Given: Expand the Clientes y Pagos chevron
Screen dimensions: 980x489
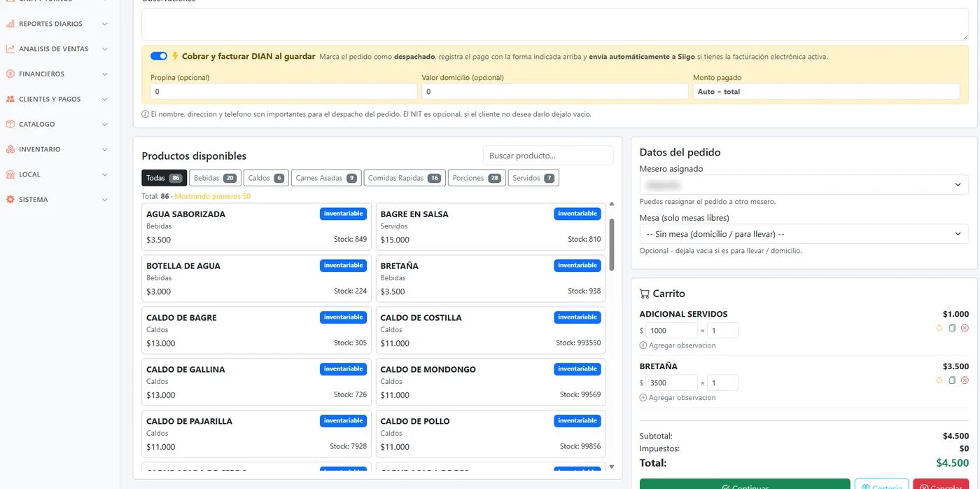Looking at the screenshot, I should (104, 99).
